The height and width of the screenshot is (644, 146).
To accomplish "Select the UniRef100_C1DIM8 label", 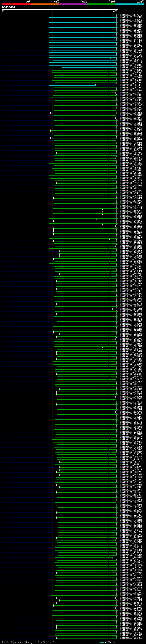I will 131,246.
